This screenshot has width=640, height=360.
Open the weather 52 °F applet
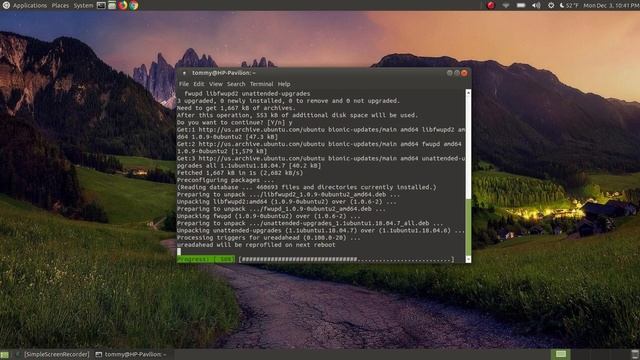pyautogui.click(x=569, y=6)
